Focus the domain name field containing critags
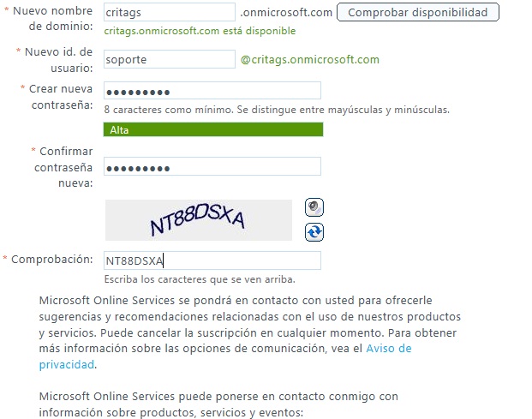The height and width of the screenshot is (419, 532). (170, 12)
